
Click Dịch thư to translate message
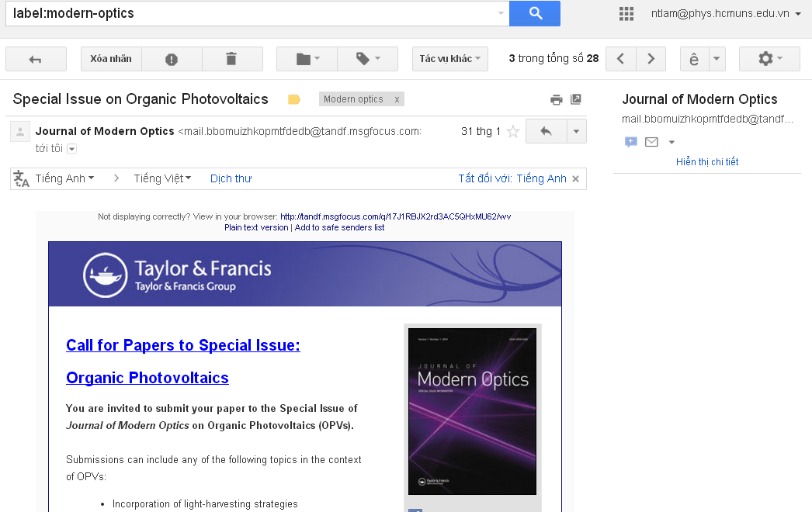[x=231, y=178]
